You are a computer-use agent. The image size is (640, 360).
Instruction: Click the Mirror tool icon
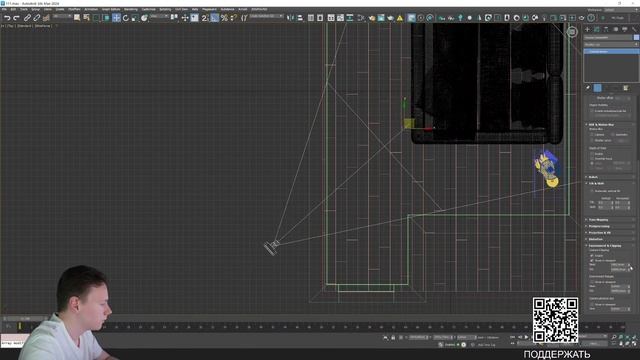click(x=290, y=18)
